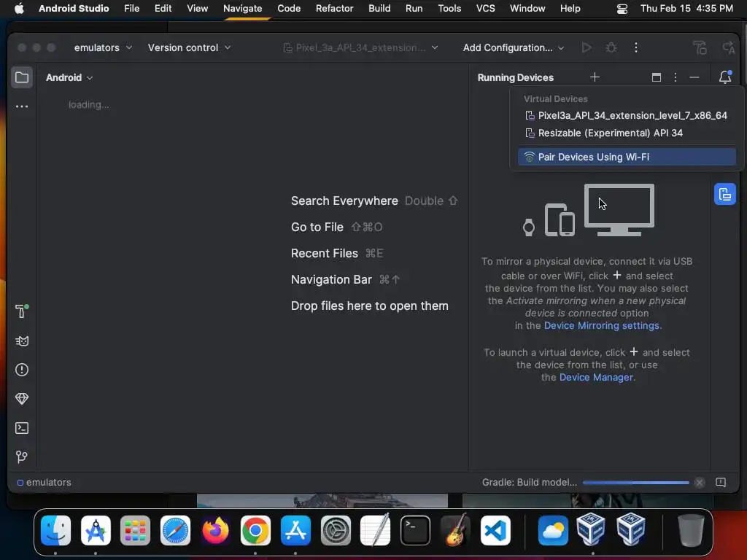Screen dimensions: 747x560
Task: Open the Logcat tool window
Action: [22, 341]
